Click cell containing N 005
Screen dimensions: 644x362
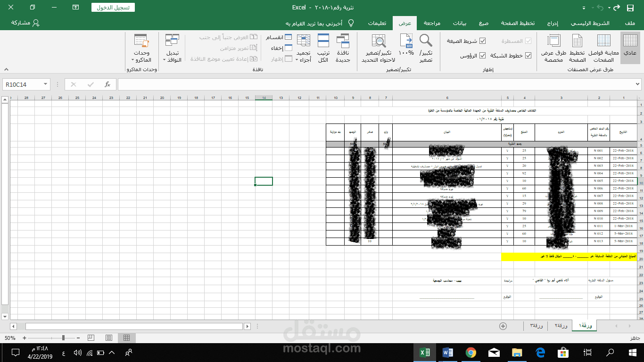click(598, 181)
